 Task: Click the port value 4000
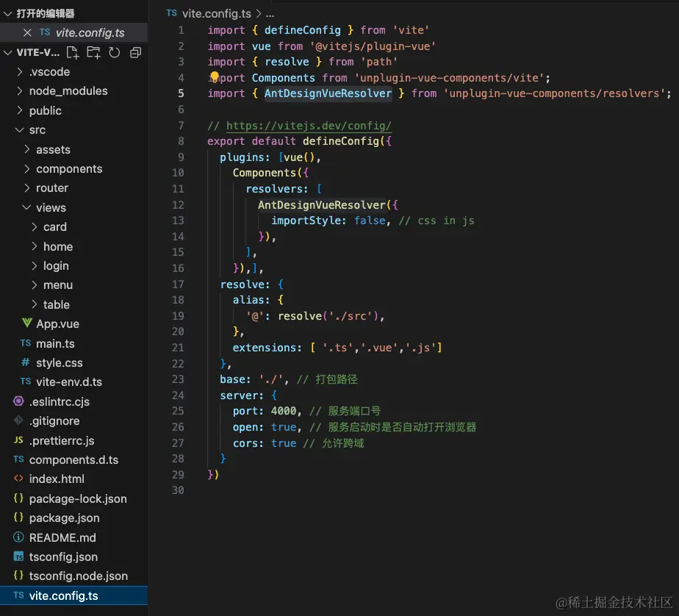tap(284, 411)
